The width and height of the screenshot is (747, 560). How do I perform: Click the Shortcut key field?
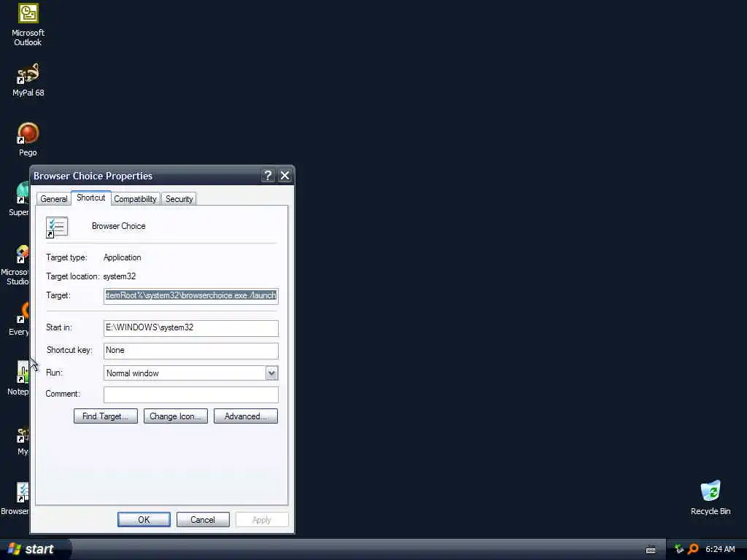[x=191, y=351]
